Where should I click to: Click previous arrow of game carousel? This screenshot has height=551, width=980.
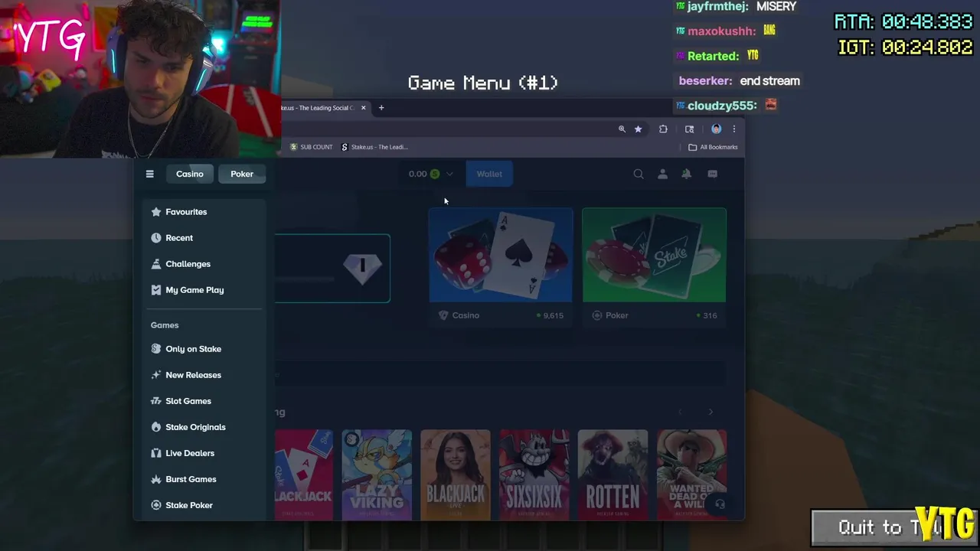pos(680,412)
